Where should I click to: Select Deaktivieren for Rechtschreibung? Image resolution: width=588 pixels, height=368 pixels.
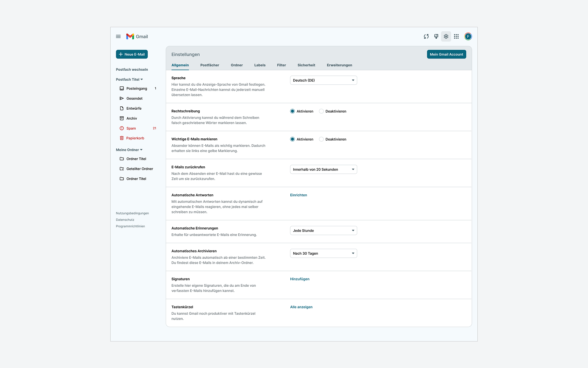click(321, 111)
